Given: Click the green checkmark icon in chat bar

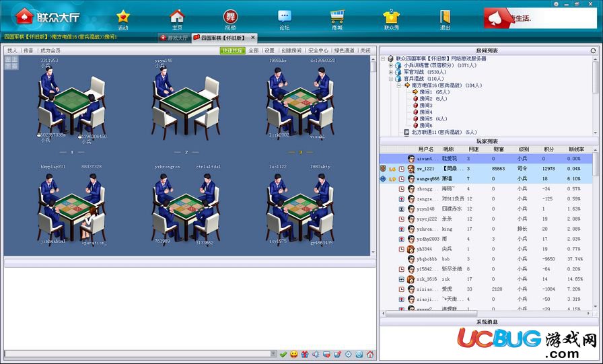Looking at the screenshot, I should [283, 355].
